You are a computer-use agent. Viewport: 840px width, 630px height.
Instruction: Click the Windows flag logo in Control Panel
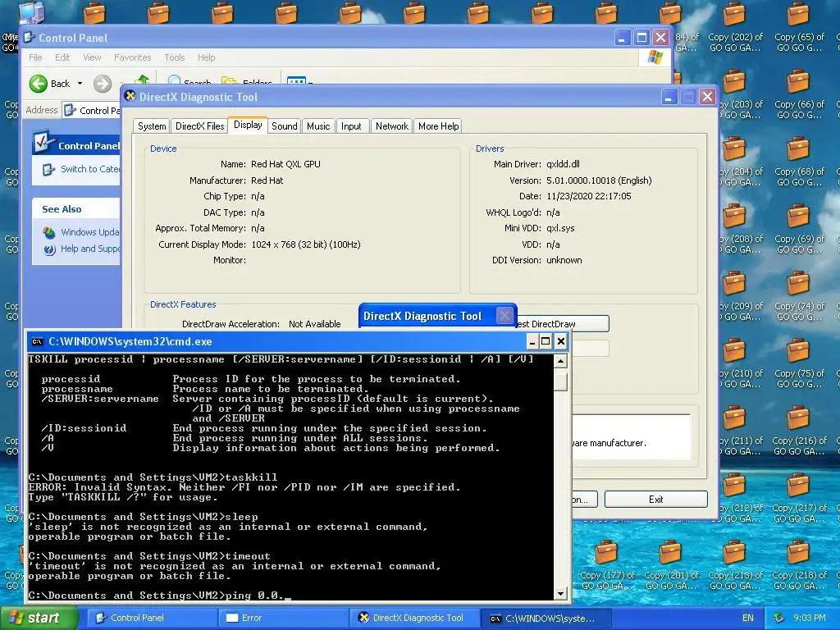coord(655,57)
